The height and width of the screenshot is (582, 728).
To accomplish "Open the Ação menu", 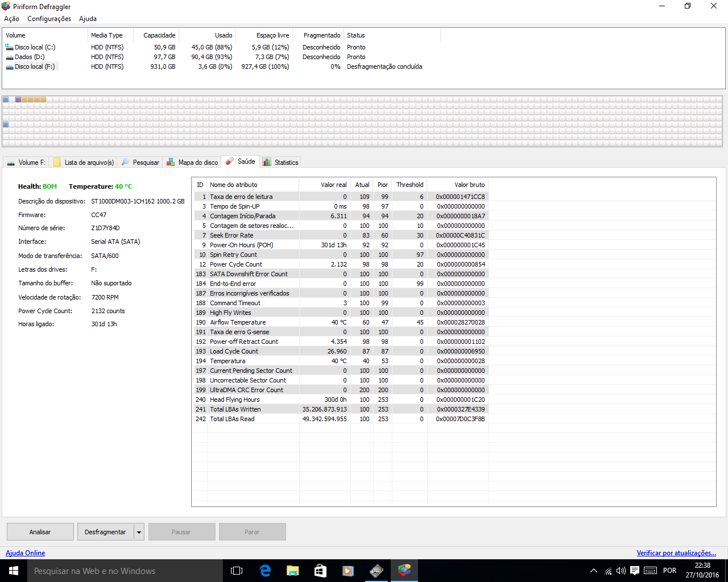I will [x=11, y=19].
